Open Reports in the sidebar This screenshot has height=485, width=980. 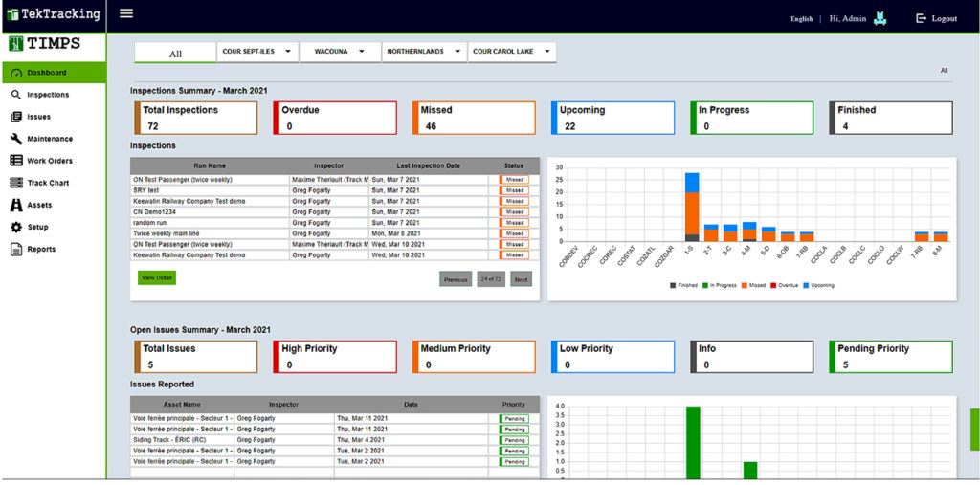pos(40,249)
